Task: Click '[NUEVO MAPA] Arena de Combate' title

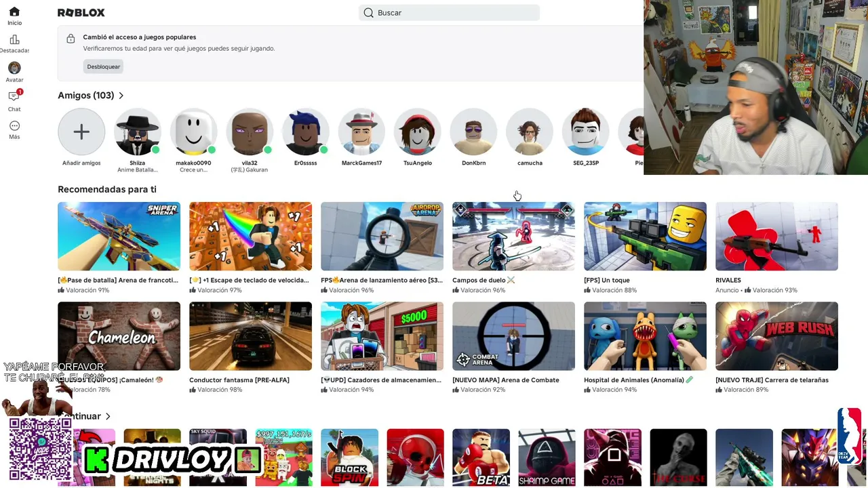Action: point(506,380)
